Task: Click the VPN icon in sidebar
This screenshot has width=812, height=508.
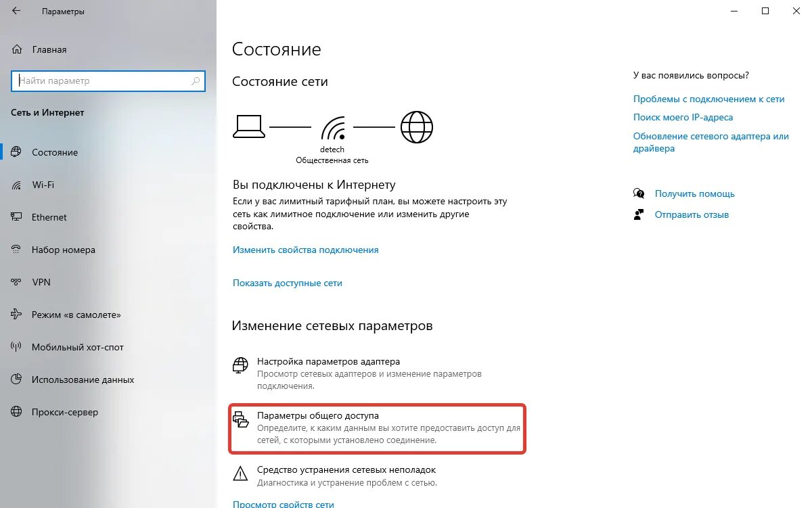Action: click(17, 282)
